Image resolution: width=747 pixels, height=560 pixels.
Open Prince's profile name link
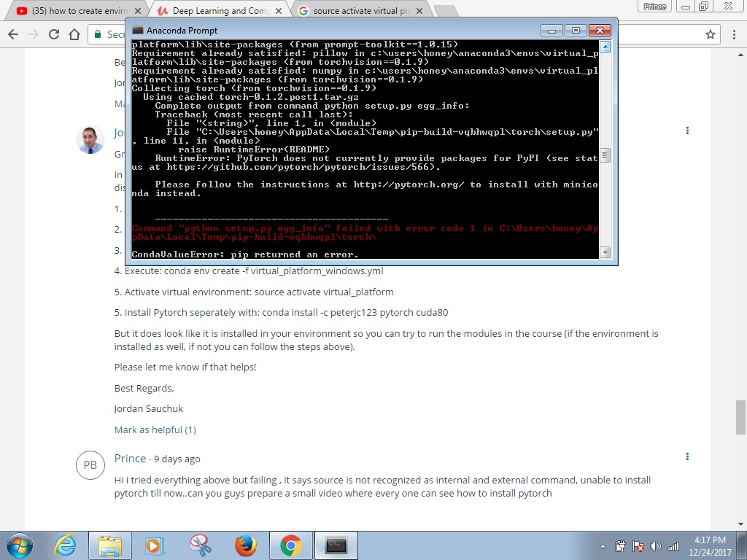click(x=130, y=458)
